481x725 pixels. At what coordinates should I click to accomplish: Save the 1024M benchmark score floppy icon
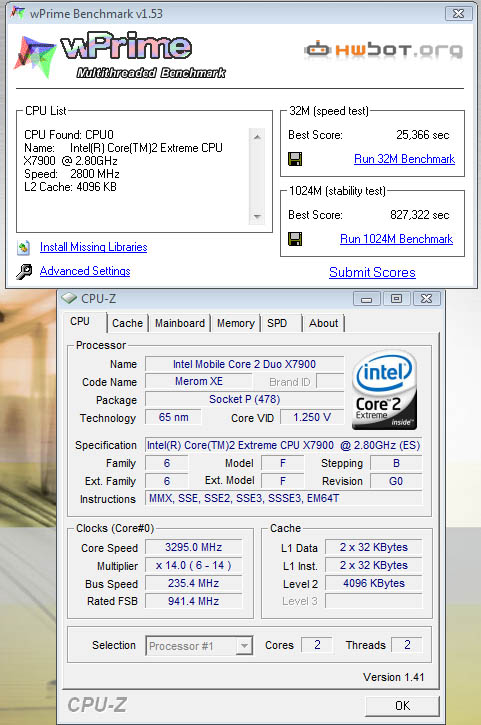[x=295, y=239]
